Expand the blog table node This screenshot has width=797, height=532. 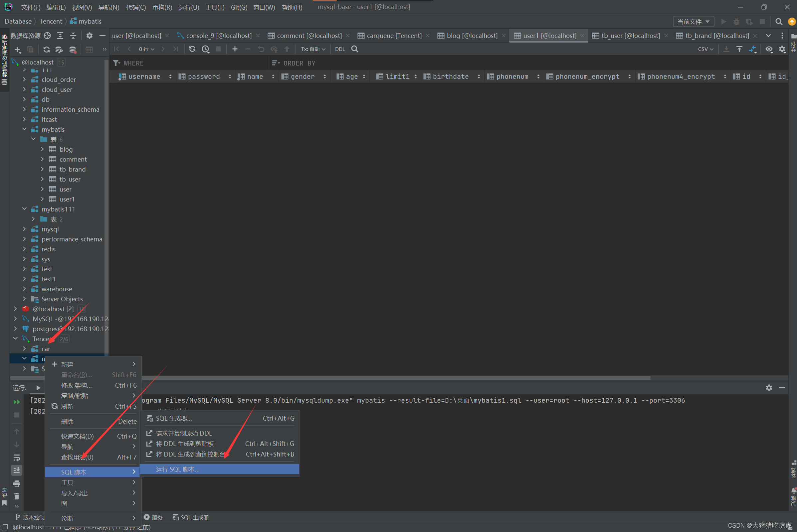tap(43, 149)
